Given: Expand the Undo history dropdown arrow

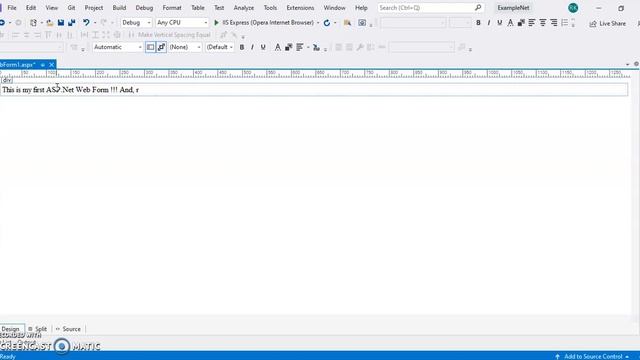Looking at the screenshot, I should 95,23.
